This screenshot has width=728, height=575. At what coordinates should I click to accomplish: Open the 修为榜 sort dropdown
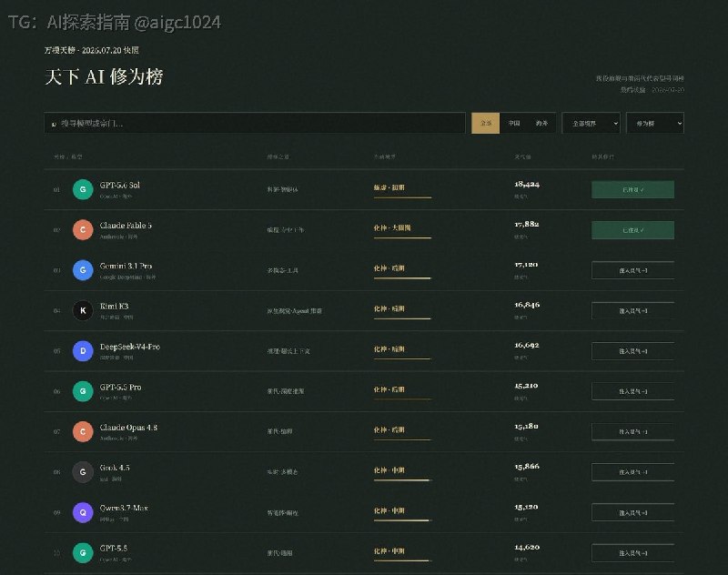tap(654, 123)
